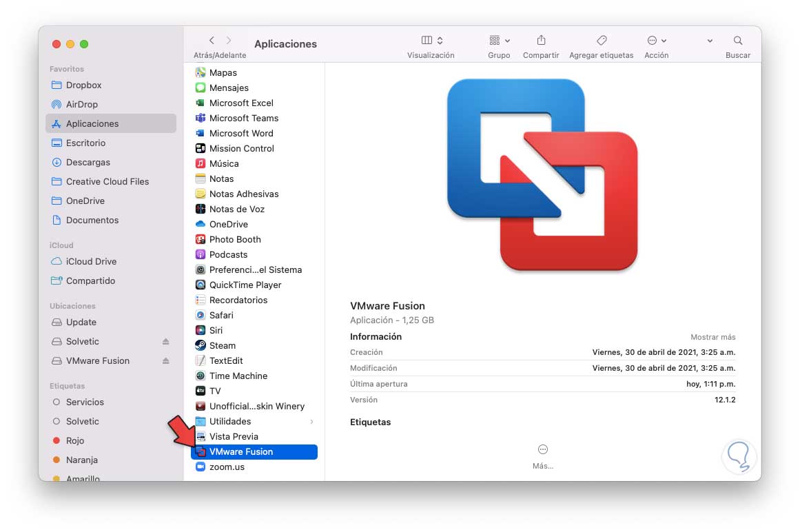Select the Update location

(x=111, y=323)
